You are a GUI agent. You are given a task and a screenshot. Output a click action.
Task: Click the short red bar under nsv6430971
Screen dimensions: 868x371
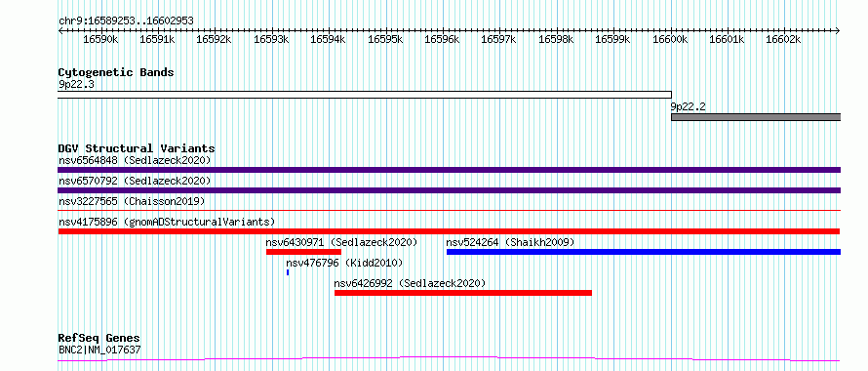point(303,252)
